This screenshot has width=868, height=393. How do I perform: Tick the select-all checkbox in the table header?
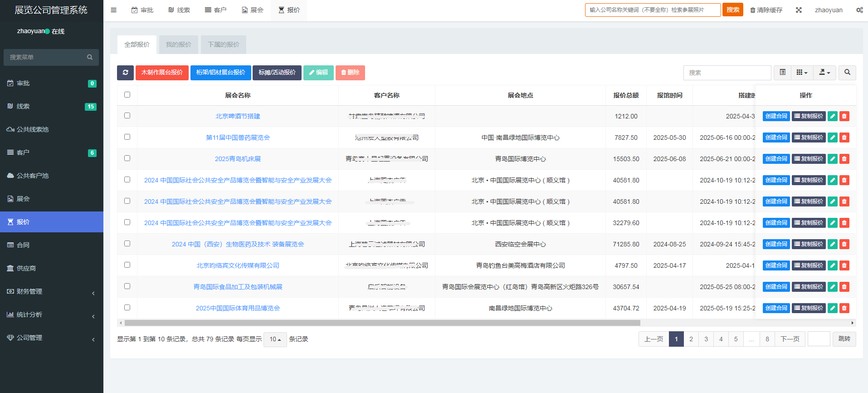(x=127, y=95)
